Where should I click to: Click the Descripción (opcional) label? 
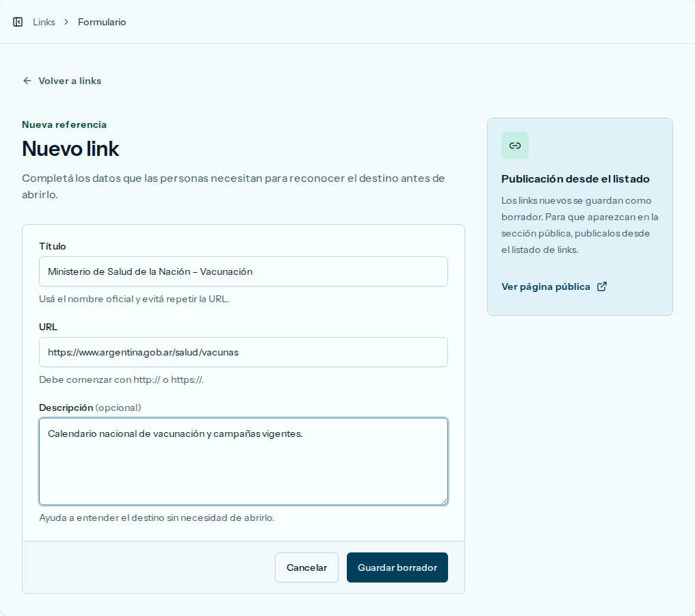click(90, 407)
